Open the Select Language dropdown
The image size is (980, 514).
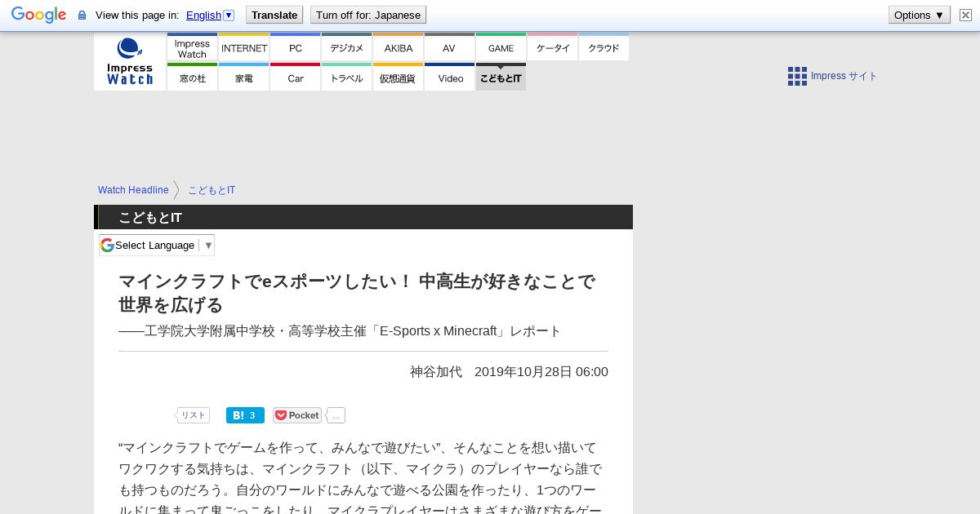point(157,245)
